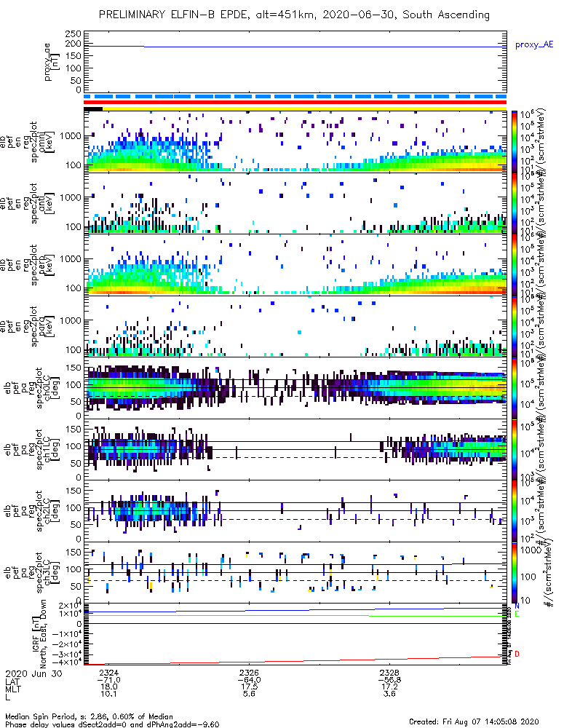Image resolution: width=564 pixels, height=728 pixels.
Task: Click the MLT value '17.2'
Action: [x=389, y=687]
